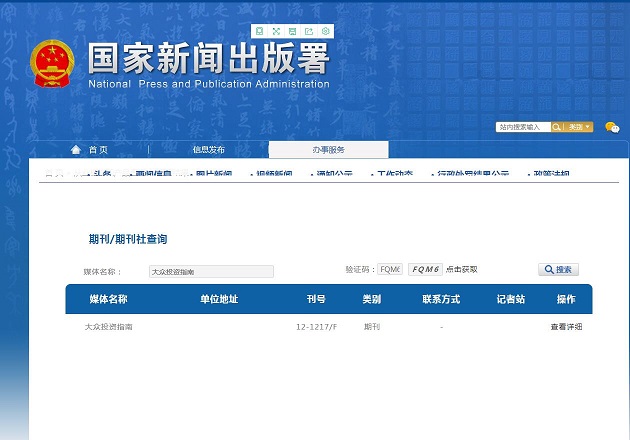The width and height of the screenshot is (630, 440).
Task: Click 点击获取 to refresh captcha
Action: click(461, 270)
